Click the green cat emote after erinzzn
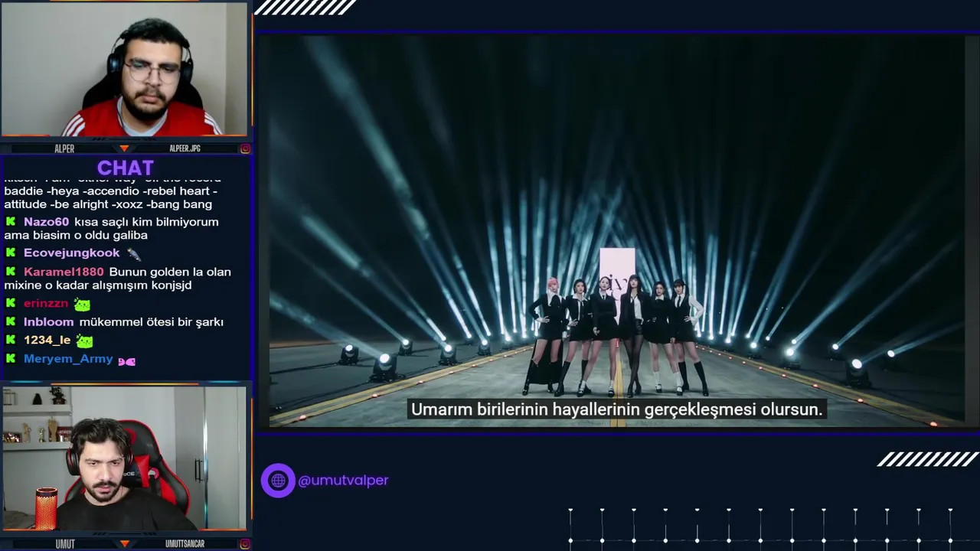The height and width of the screenshot is (551, 980). (x=82, y=305)
